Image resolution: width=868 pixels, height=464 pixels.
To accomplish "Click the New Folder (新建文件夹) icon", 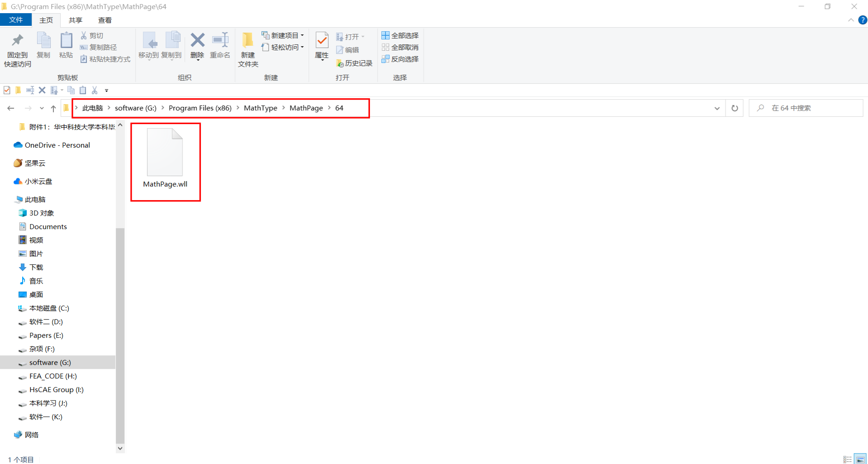I will (247, 41).
